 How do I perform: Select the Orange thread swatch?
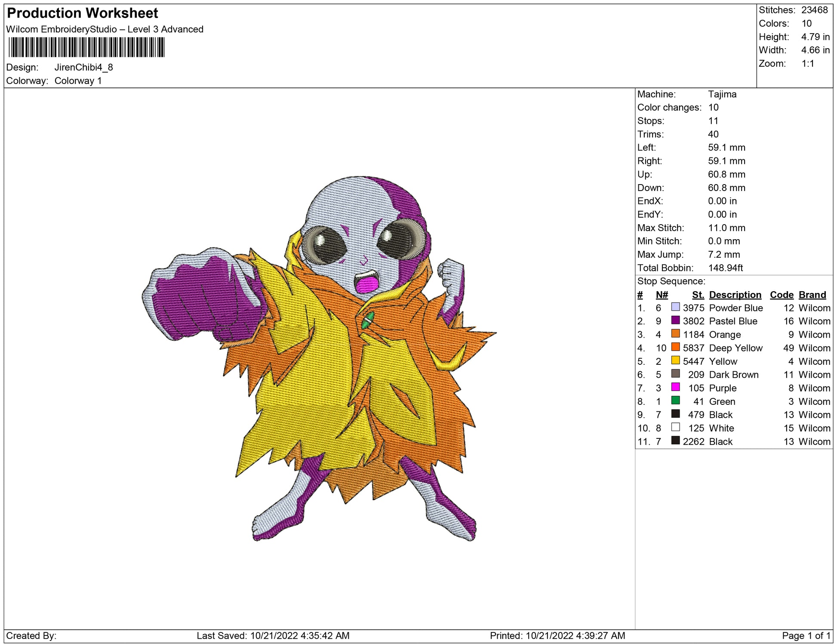(675, 334)
